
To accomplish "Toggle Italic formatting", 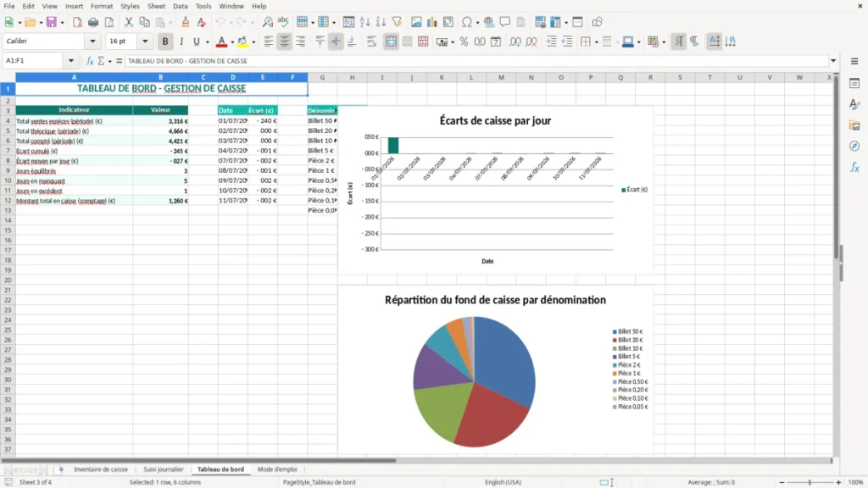I will click(x=181, y=42).
